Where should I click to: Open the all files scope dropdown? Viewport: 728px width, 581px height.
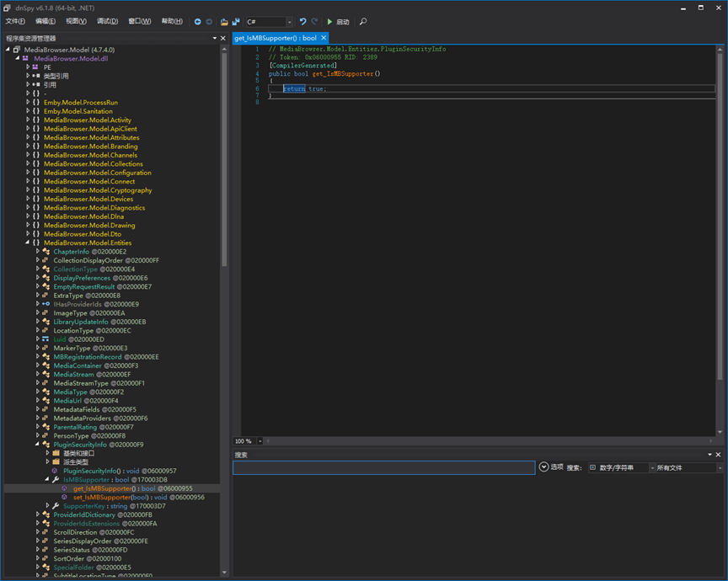click(718, 467)
